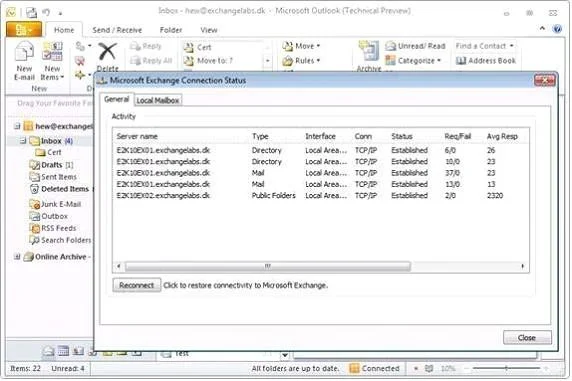The height and width of the screenshot is (381, 572).
Task: Open the Outlook File menu button
Action: (x=24, y=30)
